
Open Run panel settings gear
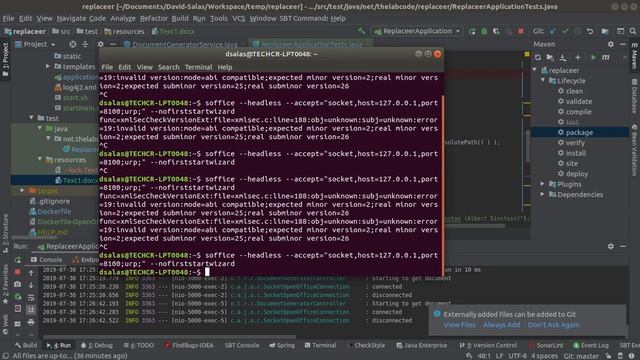point(611,246)
